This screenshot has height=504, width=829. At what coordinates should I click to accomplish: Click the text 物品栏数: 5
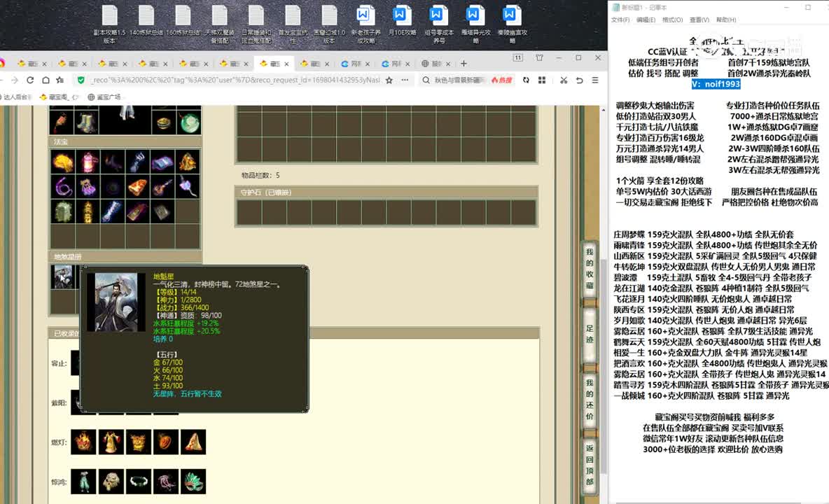260,175
